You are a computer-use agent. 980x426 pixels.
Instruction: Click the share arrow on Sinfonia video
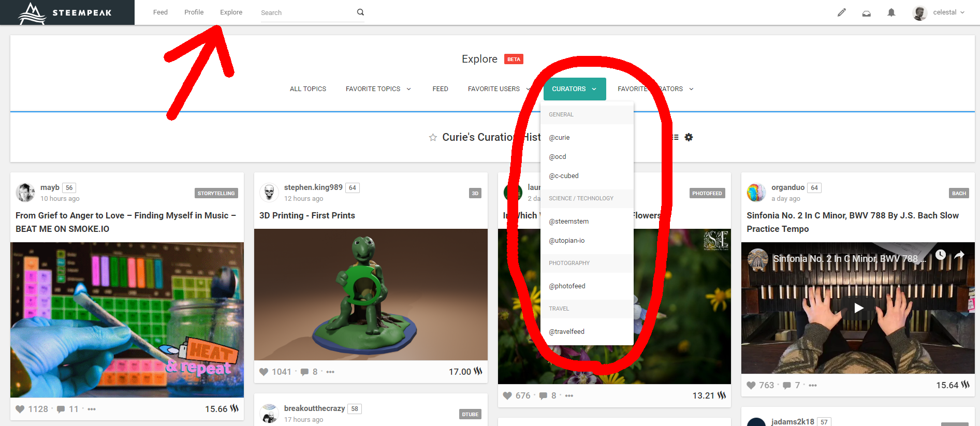959,255
